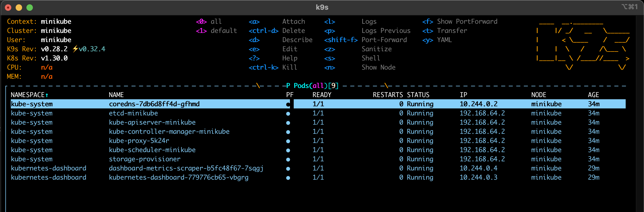Click the yellow minimize window button

click(19, 8)
